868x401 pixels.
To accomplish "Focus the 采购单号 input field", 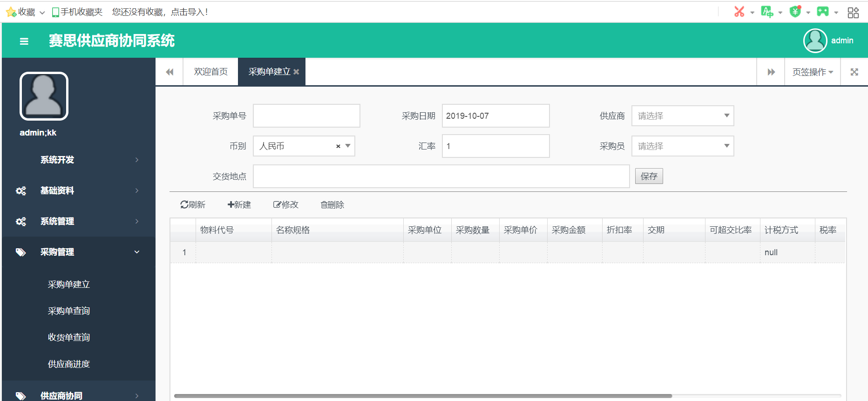I will 306,116.
